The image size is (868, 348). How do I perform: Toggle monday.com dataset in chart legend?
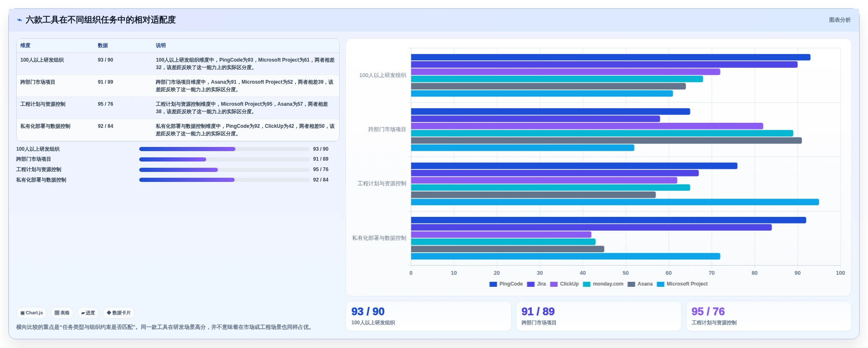603,284
